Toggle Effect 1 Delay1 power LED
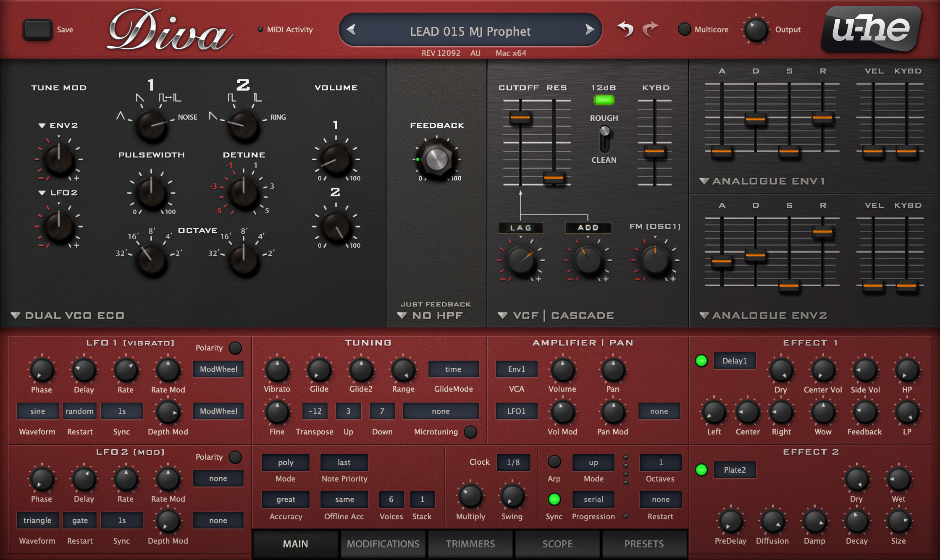940x560 pixels. click(x=701, y=361)
